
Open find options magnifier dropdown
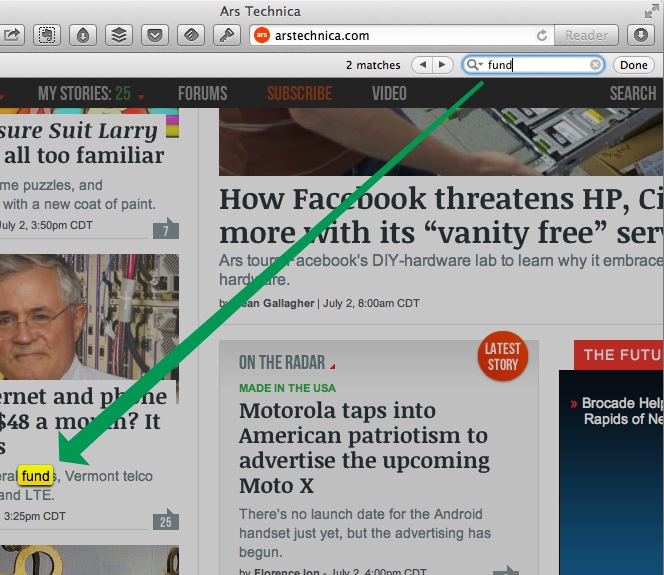474,65
